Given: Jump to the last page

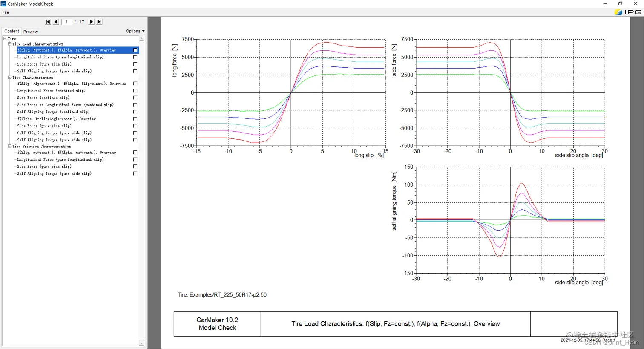Looking at the screenshot, I should pyautogui.click(x=99, y=22).
